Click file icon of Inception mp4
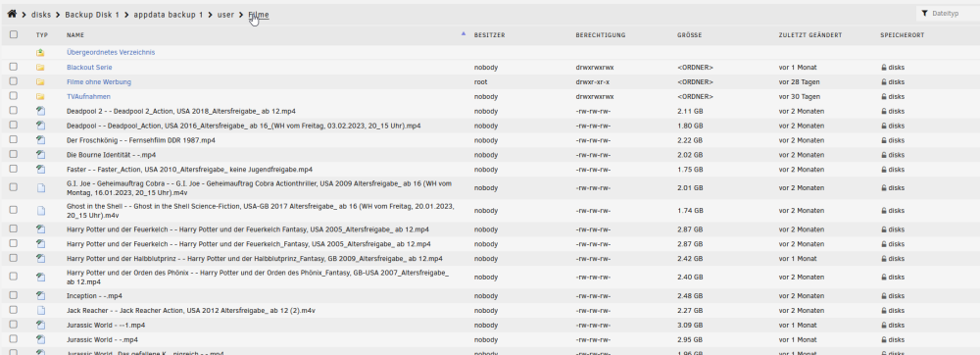This screenshot has height=355, width=980. click(40, 295)
